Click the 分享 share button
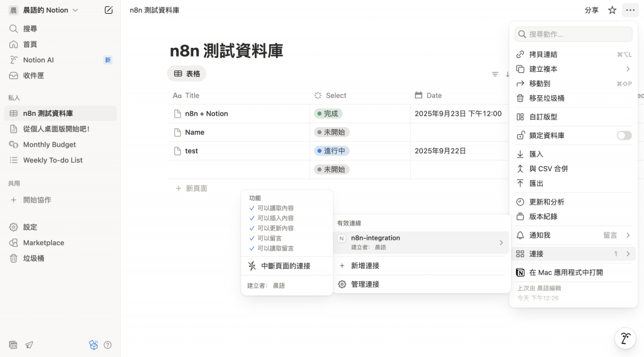Image resolution: width=644 pixels, height=357 pixels. click(x=591, y=10)
